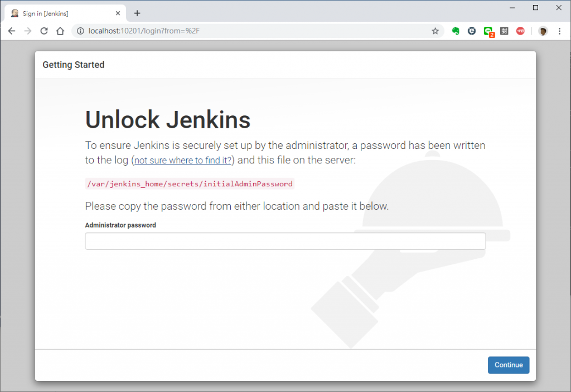Click the initialAdminPassword file path text
Screen dimensions: 571x392
pos(190,183)
